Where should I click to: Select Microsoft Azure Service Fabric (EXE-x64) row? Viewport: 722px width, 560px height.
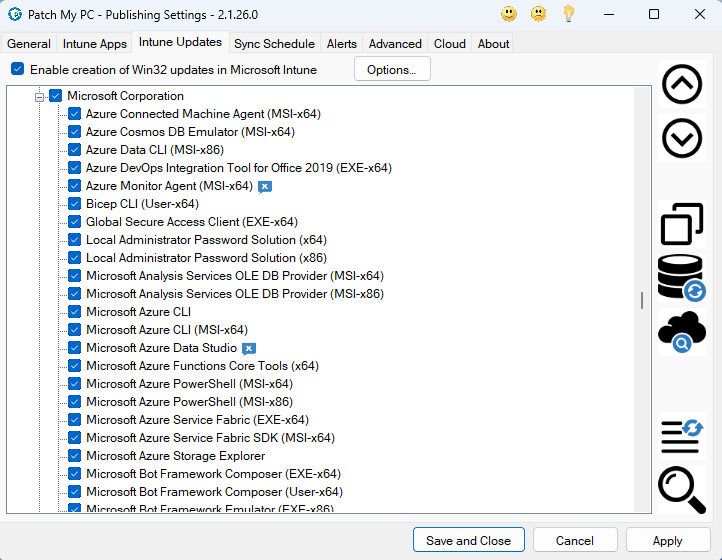[197, 420]
